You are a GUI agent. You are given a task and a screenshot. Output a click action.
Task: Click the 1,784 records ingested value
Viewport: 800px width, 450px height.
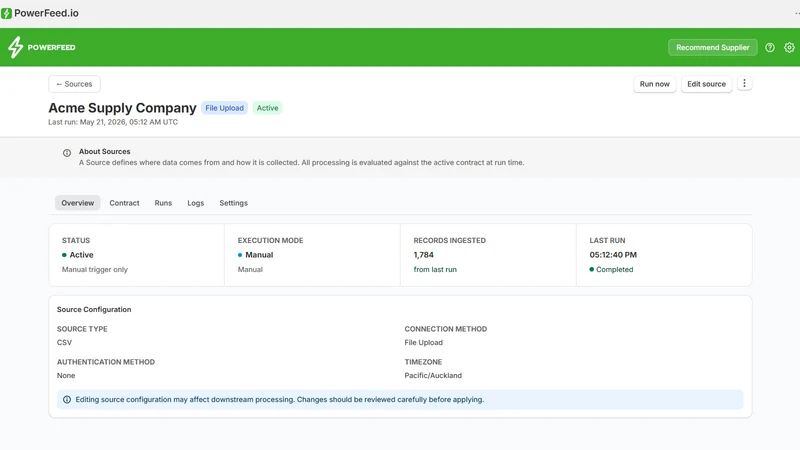[x=423, y=255]
